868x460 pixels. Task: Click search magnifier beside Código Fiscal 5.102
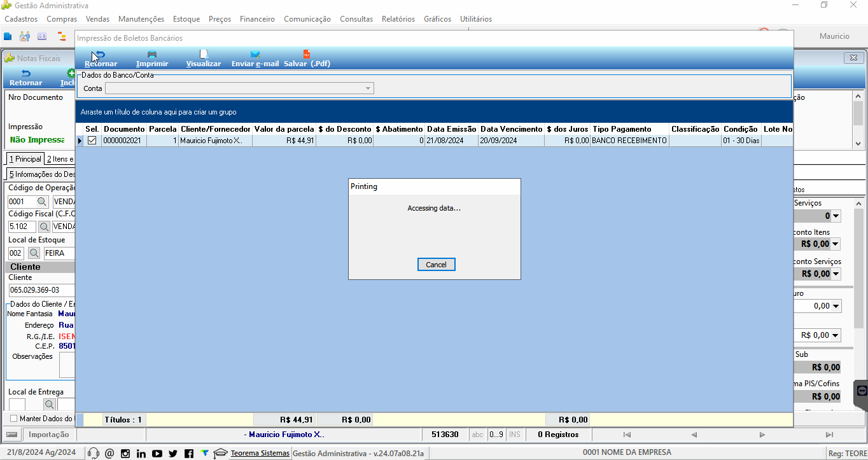pyautogui.click(x=44, y=227)
